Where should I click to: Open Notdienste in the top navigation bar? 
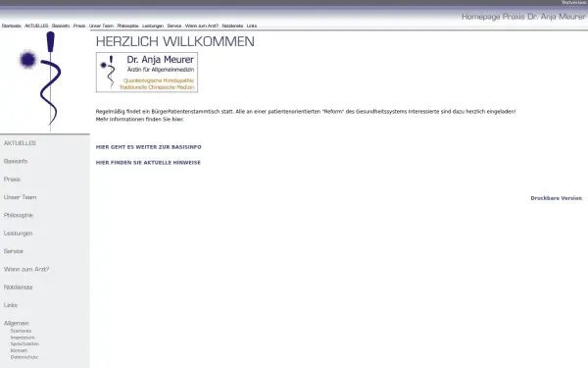[232, 26]
